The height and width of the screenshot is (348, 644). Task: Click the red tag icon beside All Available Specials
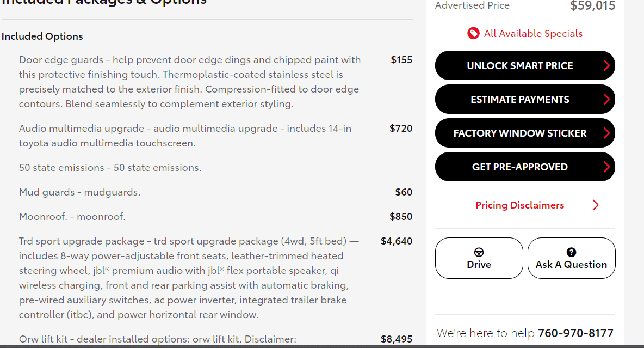pos(473,34)
